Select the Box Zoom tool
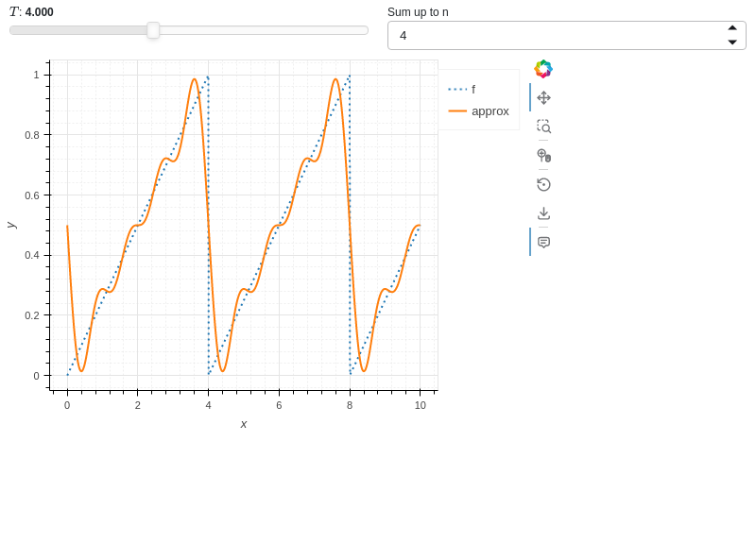The height and width of the screenshot is (543, 756). click(544, 127)
